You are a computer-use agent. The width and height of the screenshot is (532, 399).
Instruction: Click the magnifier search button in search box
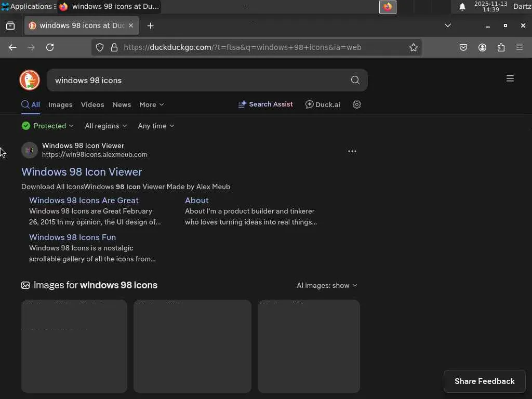pos(355,80)
